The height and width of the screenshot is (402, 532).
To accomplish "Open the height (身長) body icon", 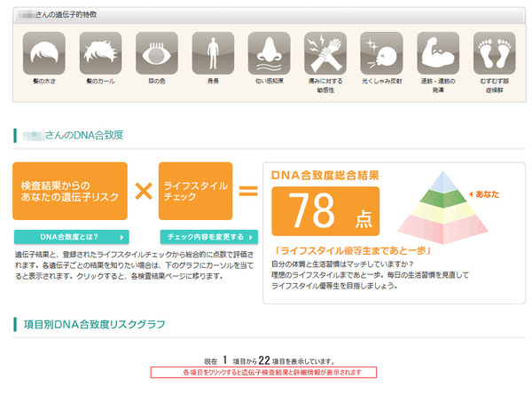I will [213, 53].
